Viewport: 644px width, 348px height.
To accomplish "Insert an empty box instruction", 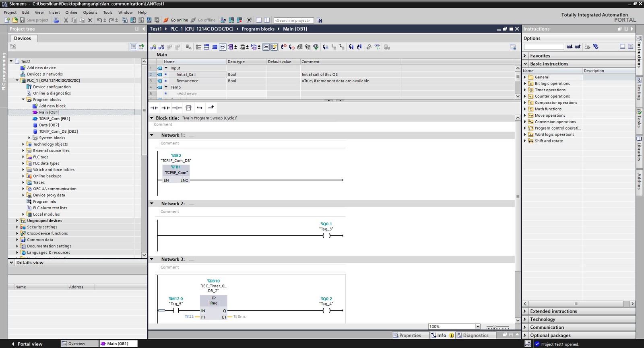I will coord(188,108).
